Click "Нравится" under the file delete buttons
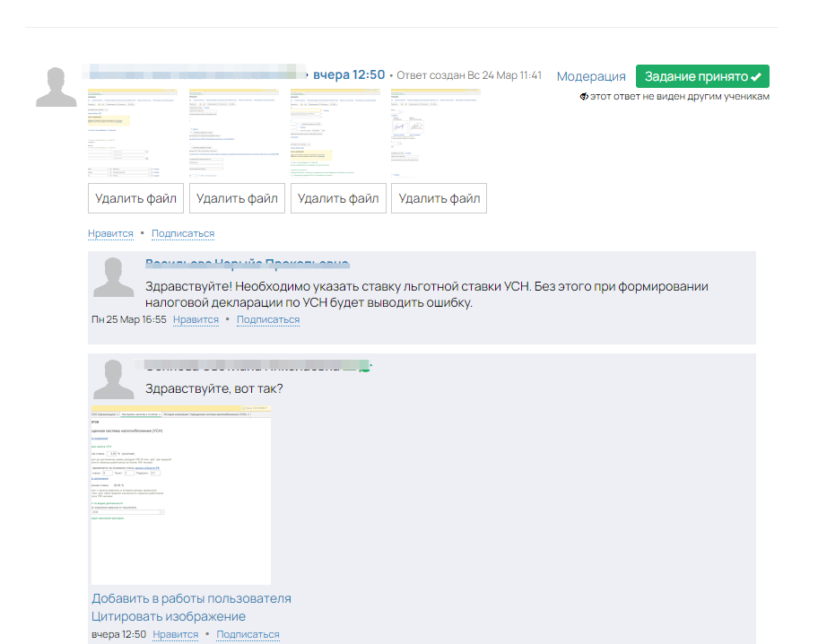 [110, 234]
